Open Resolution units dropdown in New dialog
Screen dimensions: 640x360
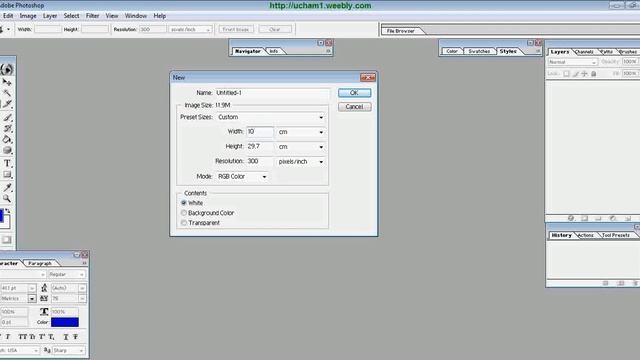(x=301, y=162)
